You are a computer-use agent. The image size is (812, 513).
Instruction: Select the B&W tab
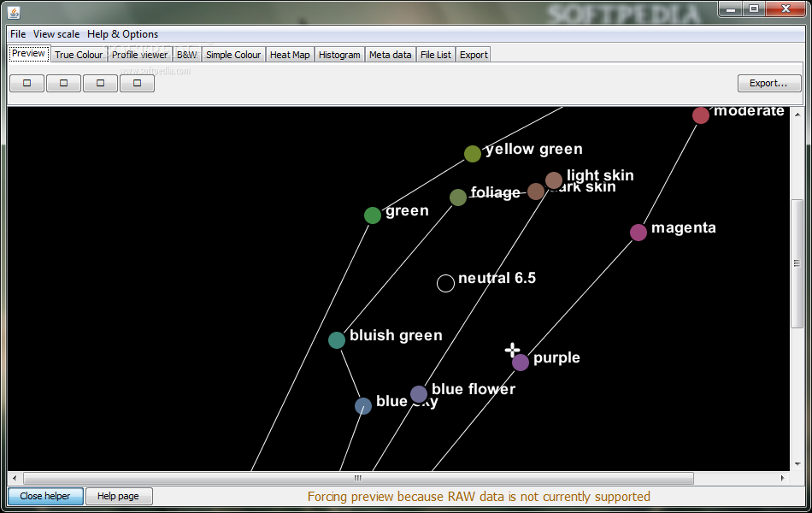pyautogui.click(x=187, y=55)
